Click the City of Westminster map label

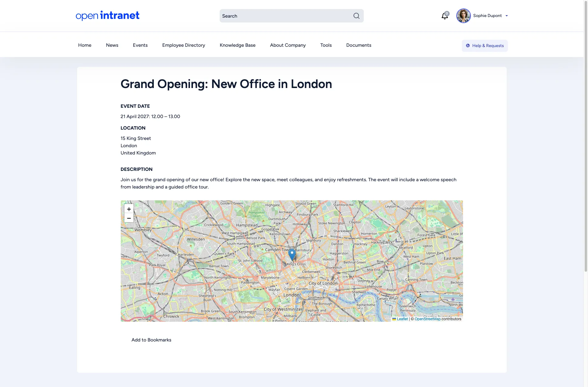tap(283, 309)
